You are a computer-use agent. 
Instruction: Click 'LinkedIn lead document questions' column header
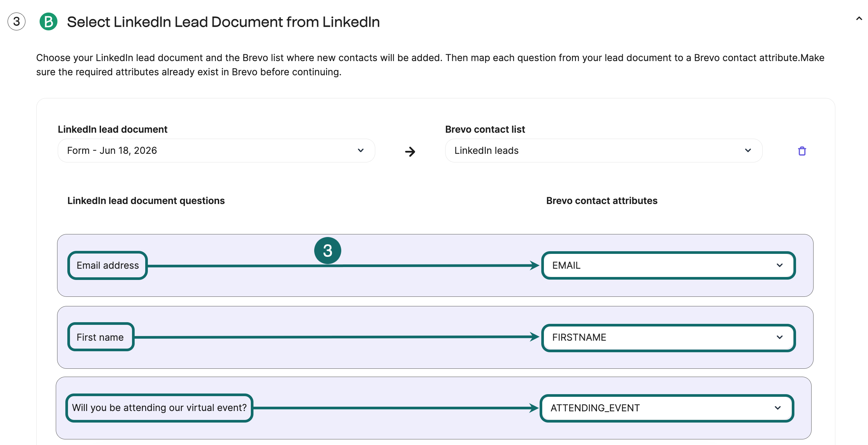pos(146,201)
